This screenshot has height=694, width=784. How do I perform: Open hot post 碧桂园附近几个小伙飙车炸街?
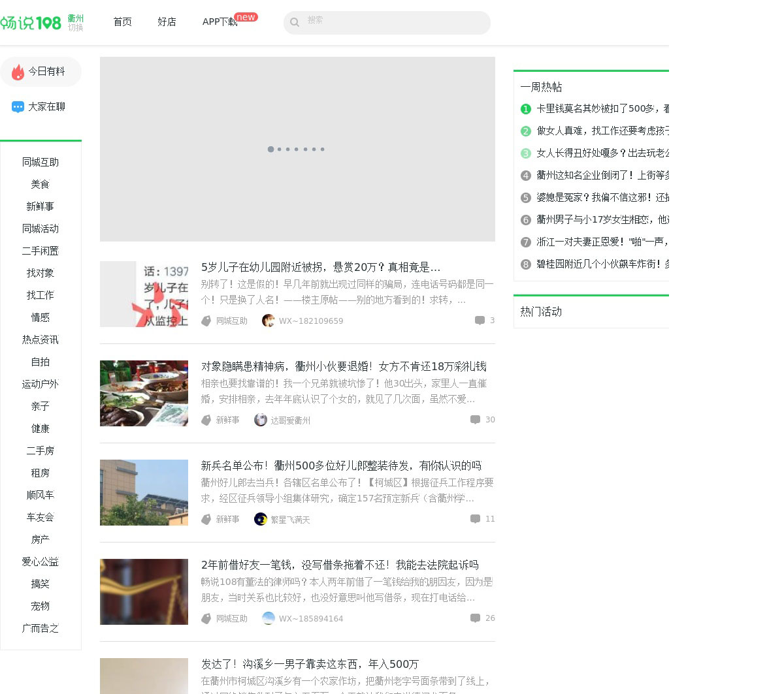tap(602, 264)
